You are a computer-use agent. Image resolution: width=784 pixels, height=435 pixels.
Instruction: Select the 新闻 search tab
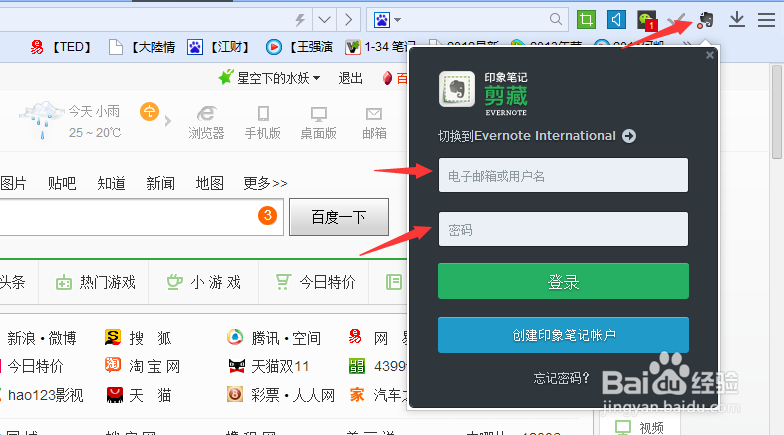160,184
